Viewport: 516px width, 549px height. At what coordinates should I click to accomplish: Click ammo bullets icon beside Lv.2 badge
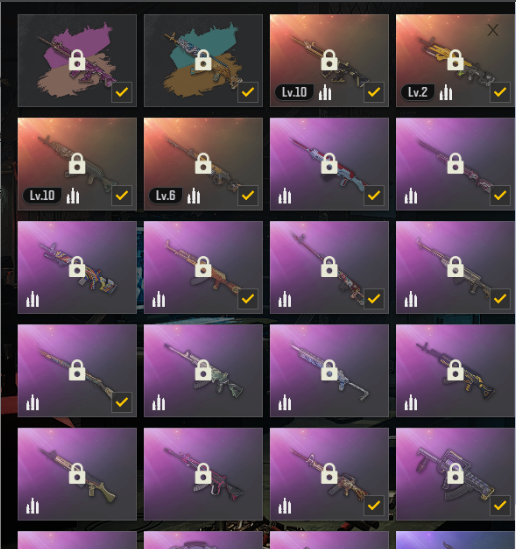coord(446,92)
